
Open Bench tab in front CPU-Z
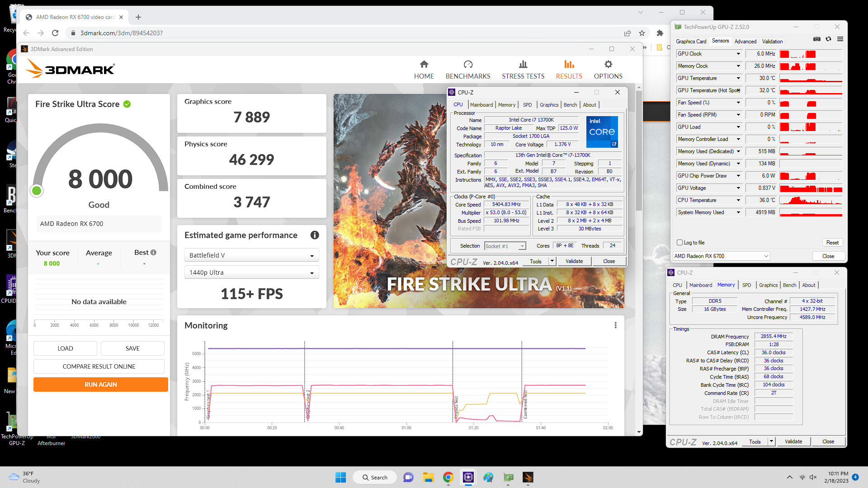point(570,105)
